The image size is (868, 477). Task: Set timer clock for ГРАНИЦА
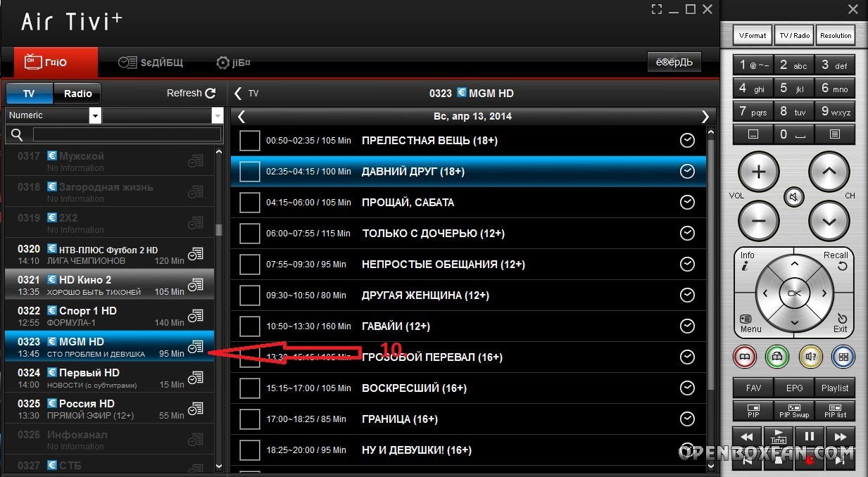[687, 419]
